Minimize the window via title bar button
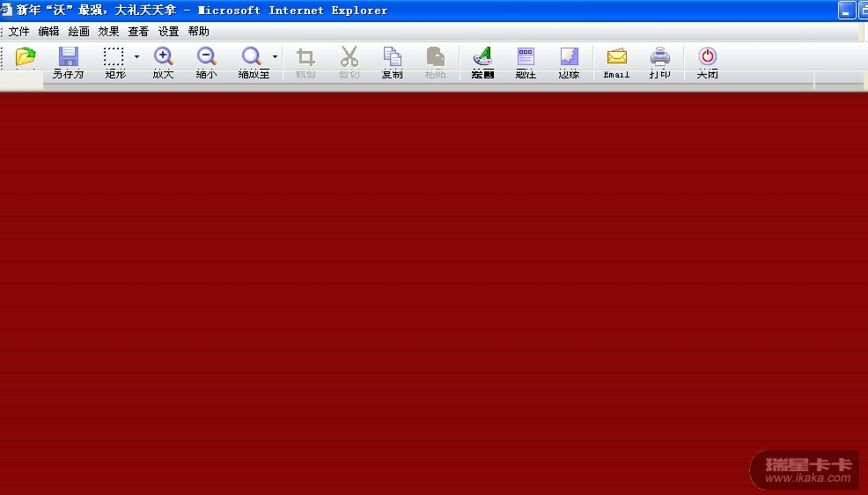 point(846,10)
